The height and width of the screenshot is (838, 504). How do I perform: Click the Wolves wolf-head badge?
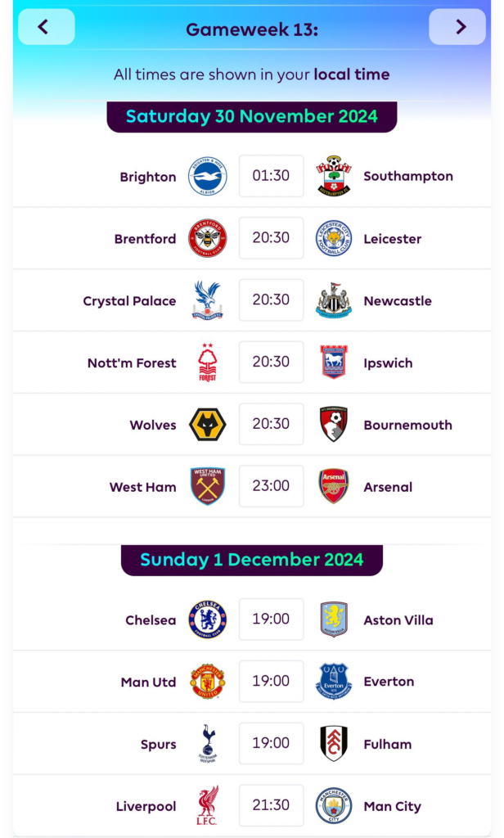[x=207, y=425]
